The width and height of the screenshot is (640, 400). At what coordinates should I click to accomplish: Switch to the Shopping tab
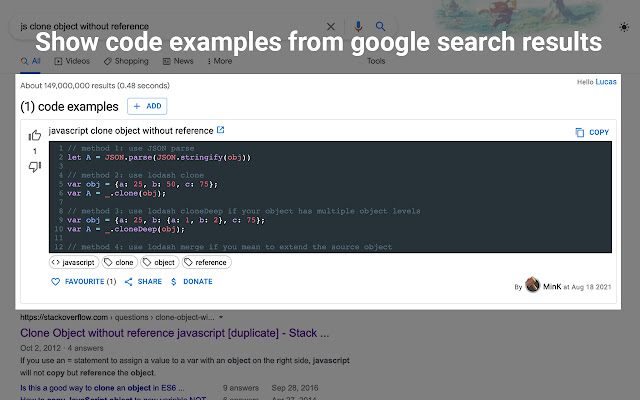click(126, 61)
